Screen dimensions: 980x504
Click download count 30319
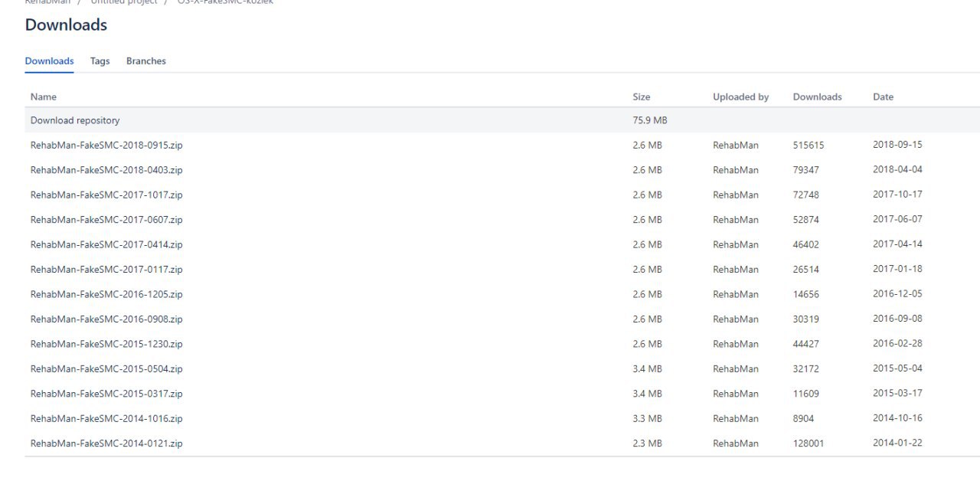[x=806, y=319]
